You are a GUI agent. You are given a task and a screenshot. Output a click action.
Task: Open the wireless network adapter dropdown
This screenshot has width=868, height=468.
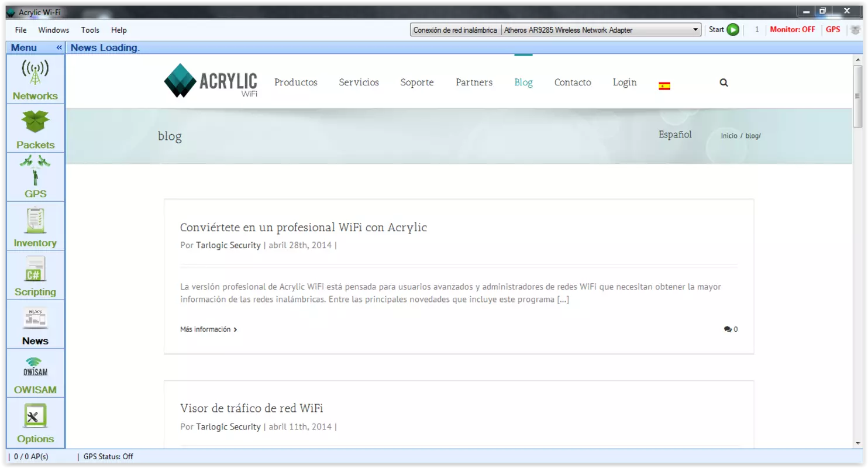[695, 30]
